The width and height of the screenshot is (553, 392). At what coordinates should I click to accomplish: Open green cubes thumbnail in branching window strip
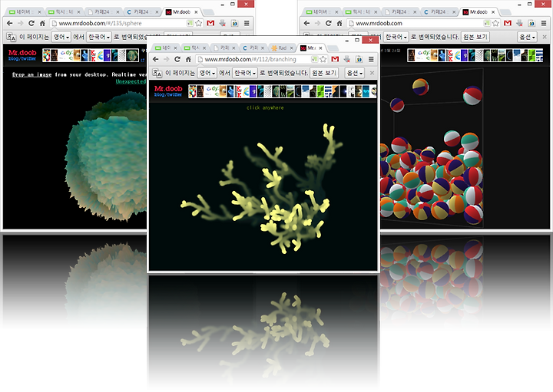point(320,91)
